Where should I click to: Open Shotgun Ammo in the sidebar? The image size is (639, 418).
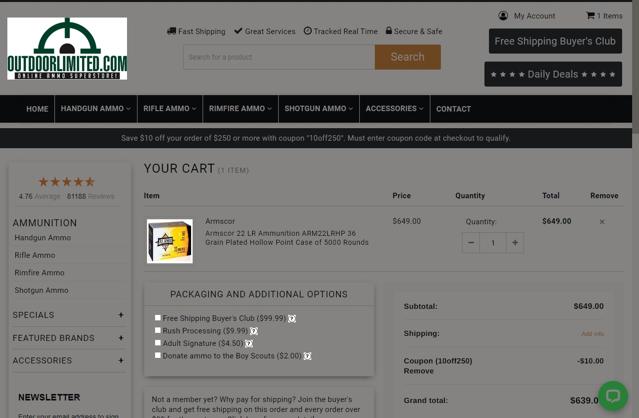41,290
